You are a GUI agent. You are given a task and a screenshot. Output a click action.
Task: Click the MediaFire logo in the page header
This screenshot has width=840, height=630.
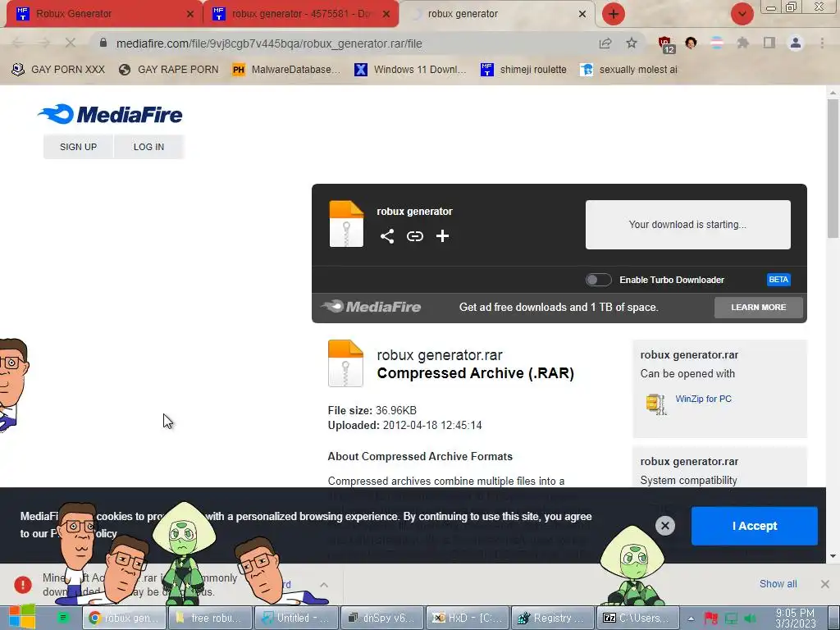110,114
